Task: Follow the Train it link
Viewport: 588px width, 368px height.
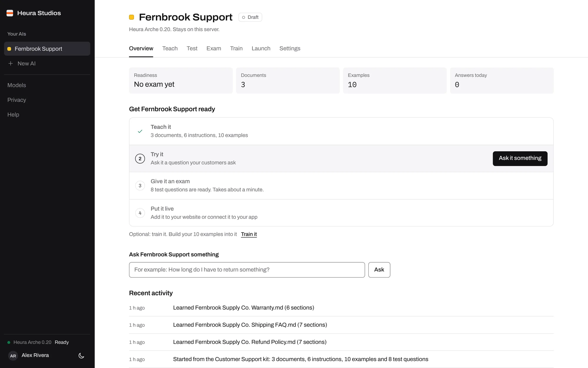Action: tap(249, 234)
